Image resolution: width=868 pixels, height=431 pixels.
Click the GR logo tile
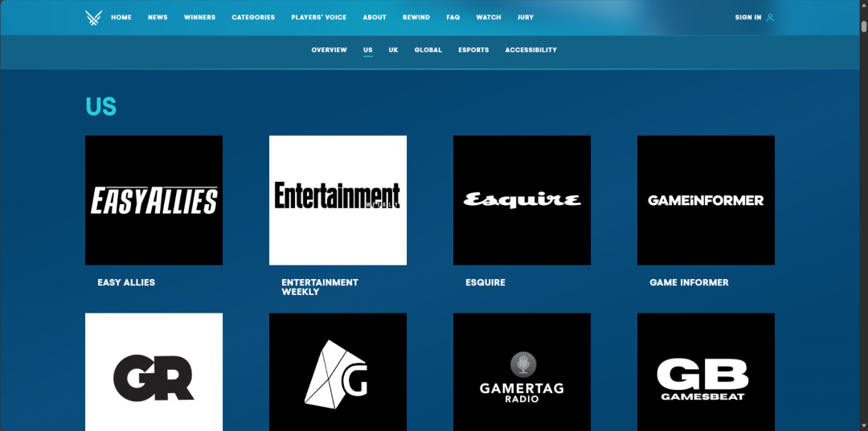click(154, 372)
